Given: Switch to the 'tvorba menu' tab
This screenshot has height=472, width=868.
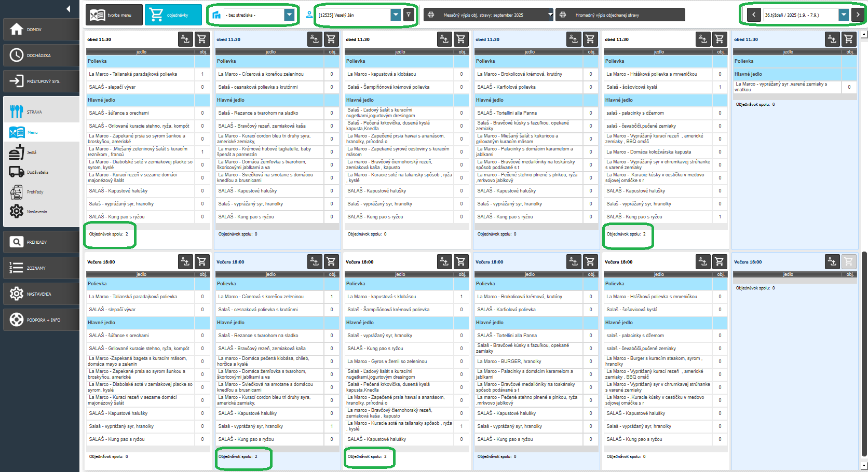Looking at the screenshot, I should (x=114, y=15).
